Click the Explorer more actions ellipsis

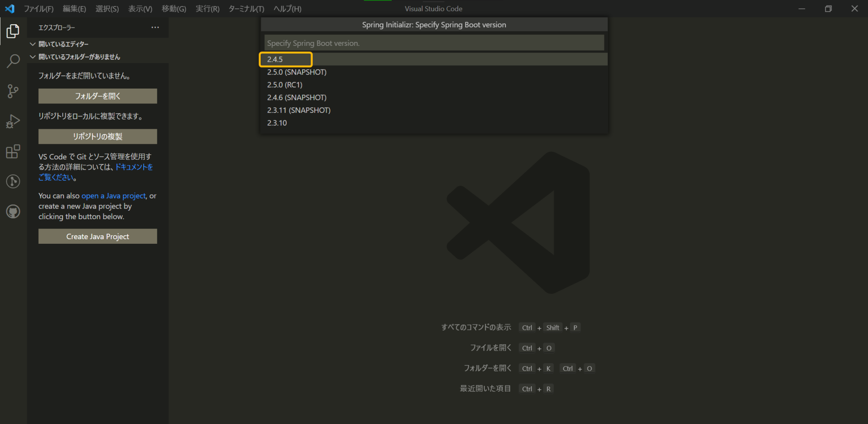click(155, 27)
